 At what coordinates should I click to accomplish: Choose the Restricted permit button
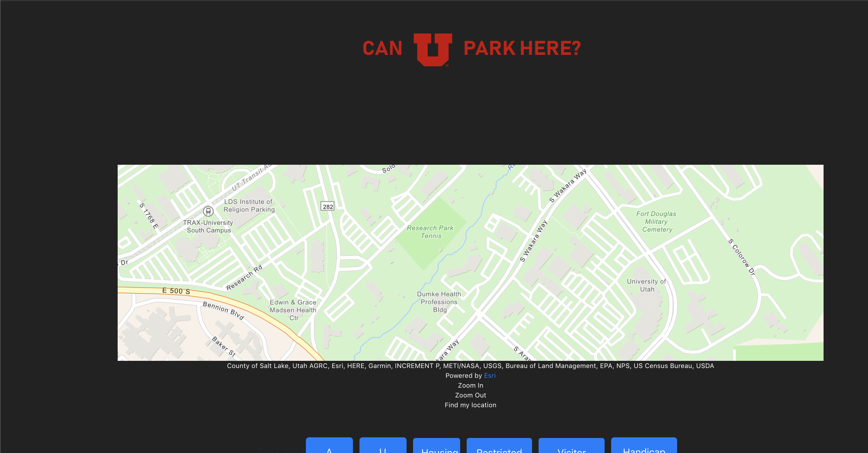click(499, 446)
